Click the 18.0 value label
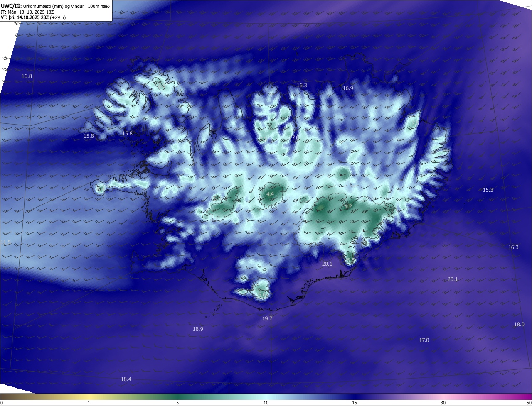532x406 pixels. coord(519,325)
